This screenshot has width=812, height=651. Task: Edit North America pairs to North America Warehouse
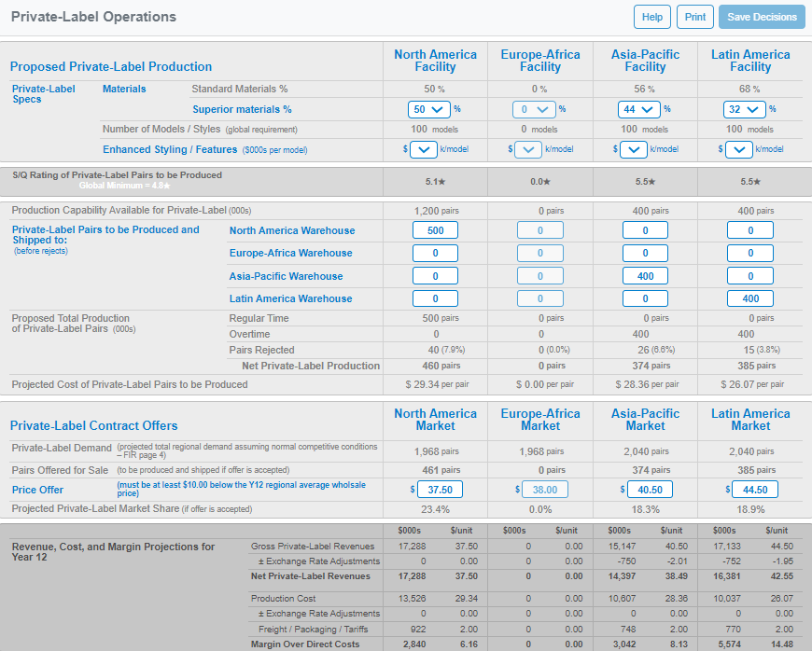pos(435,230)
